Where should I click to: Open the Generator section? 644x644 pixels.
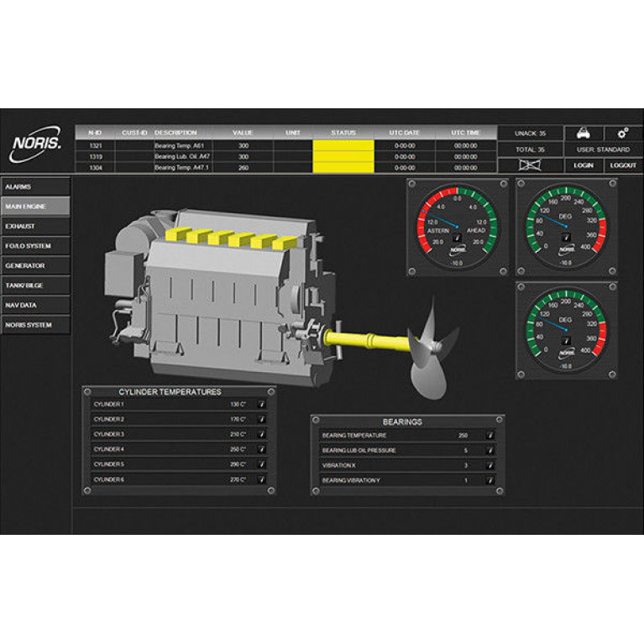(x=35, y=265)
